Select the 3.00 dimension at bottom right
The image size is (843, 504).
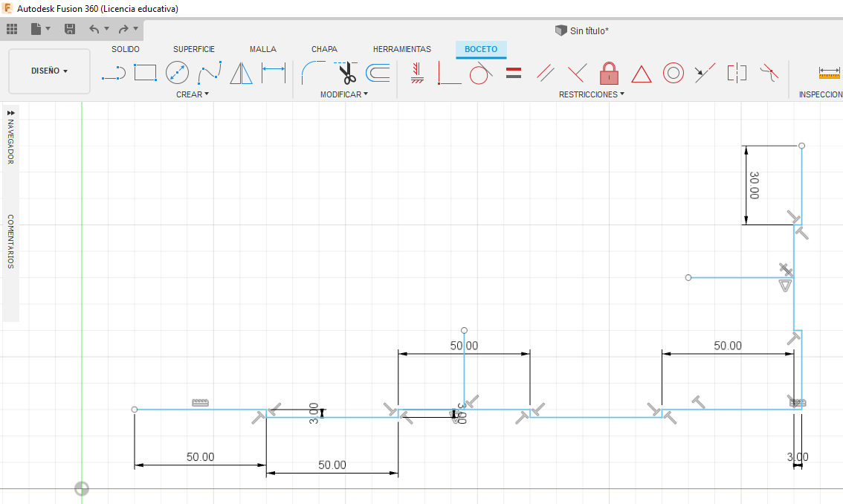[798, 456]
